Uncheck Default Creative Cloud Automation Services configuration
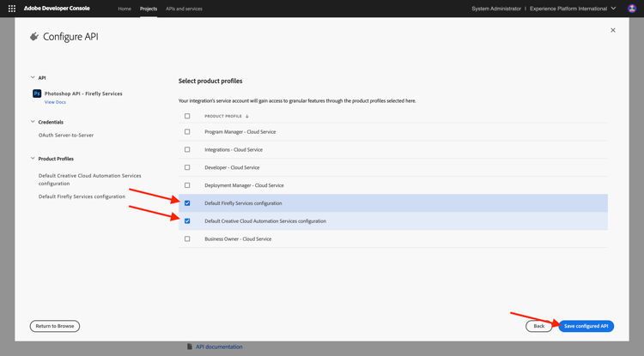Viewport: 644px width, 356px height. click(x=187, y=221)
